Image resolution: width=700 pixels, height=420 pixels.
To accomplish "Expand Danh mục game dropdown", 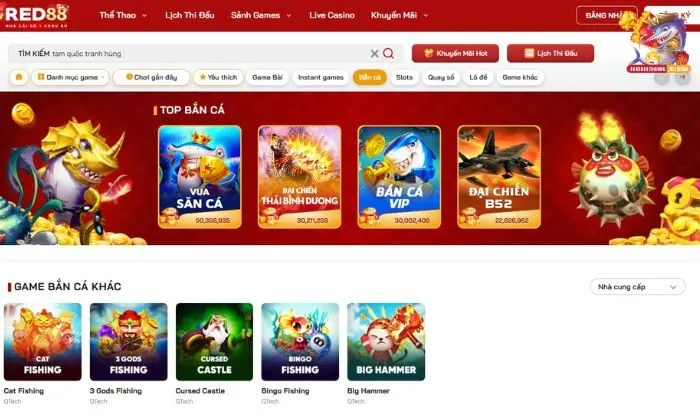I will (x=71, y=77).
